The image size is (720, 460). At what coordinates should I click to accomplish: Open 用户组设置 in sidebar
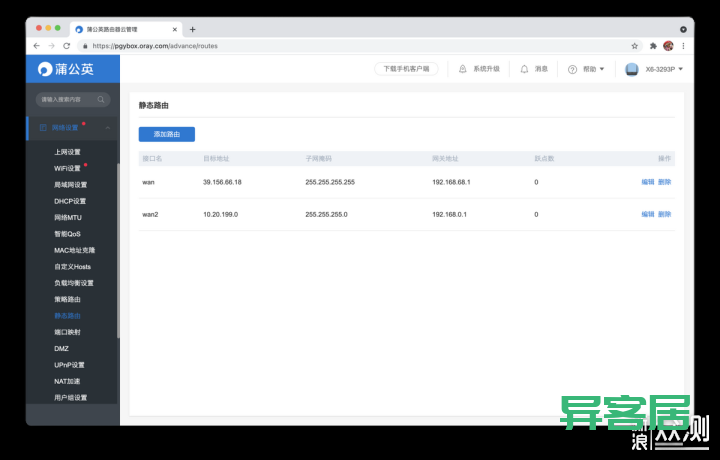(70, 398)
